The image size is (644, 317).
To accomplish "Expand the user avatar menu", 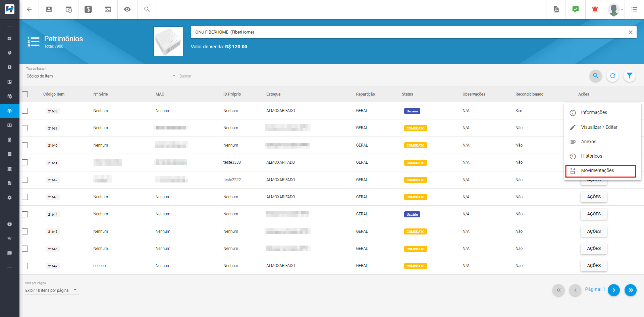I will point(615,9).
